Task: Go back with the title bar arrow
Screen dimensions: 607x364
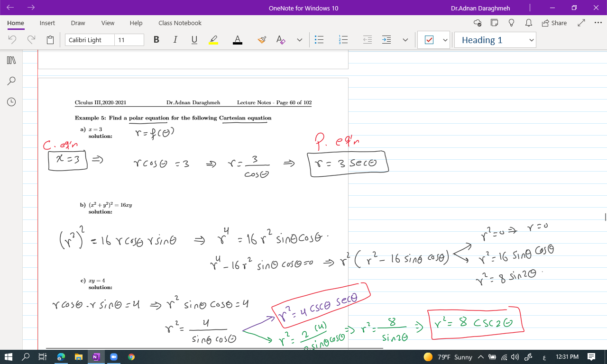Action: pyautogui.click(x=11, y=8)
